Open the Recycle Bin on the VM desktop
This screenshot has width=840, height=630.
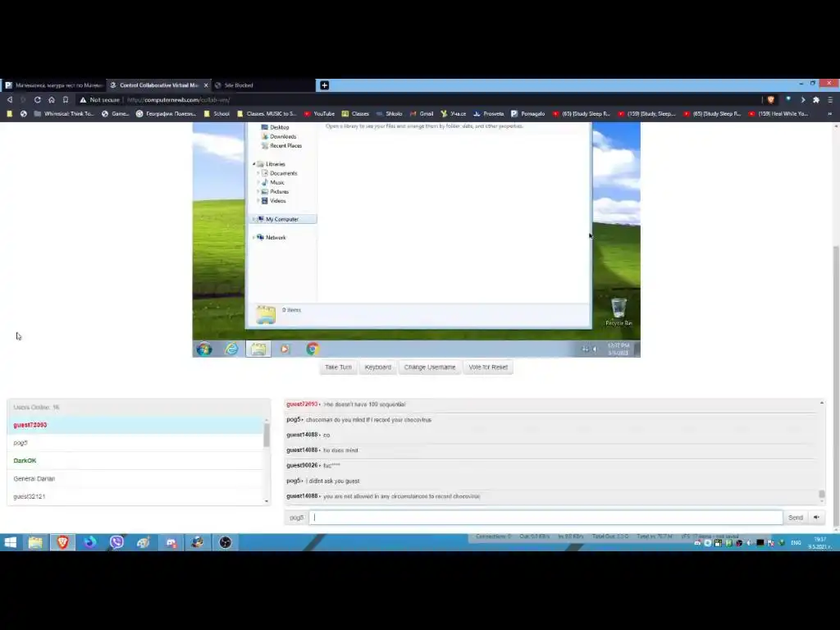coord(619,312)
